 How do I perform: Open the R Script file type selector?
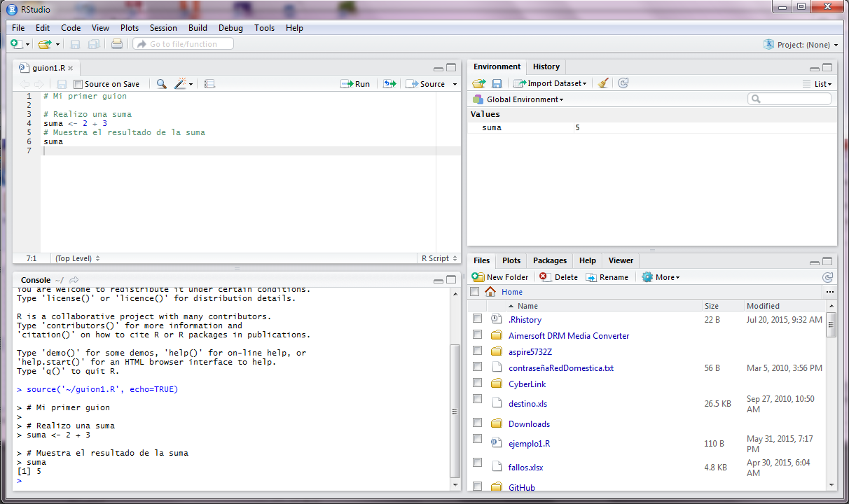pyautogui.click(x=439, y=258)
